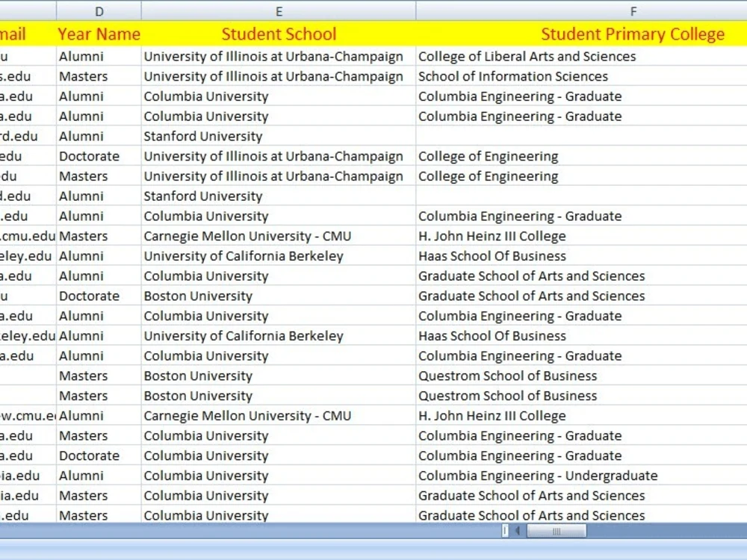Viewport: 747px width, 560px height.
Task: Select Graduate School of Arts cell in Alumni row
Action: [x=581, y=276]
